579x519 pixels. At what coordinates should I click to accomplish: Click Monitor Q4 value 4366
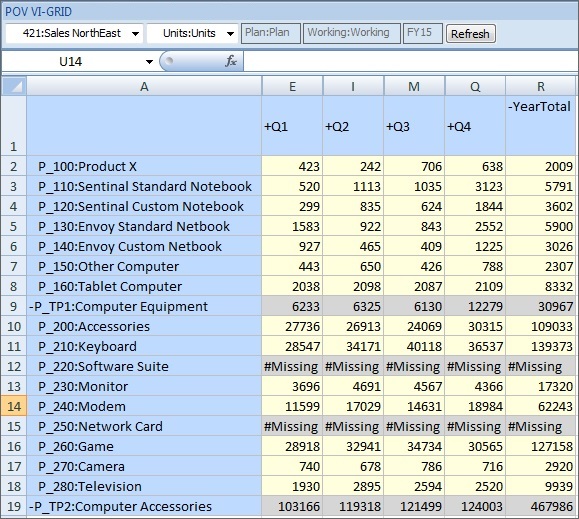click(475, 386)
